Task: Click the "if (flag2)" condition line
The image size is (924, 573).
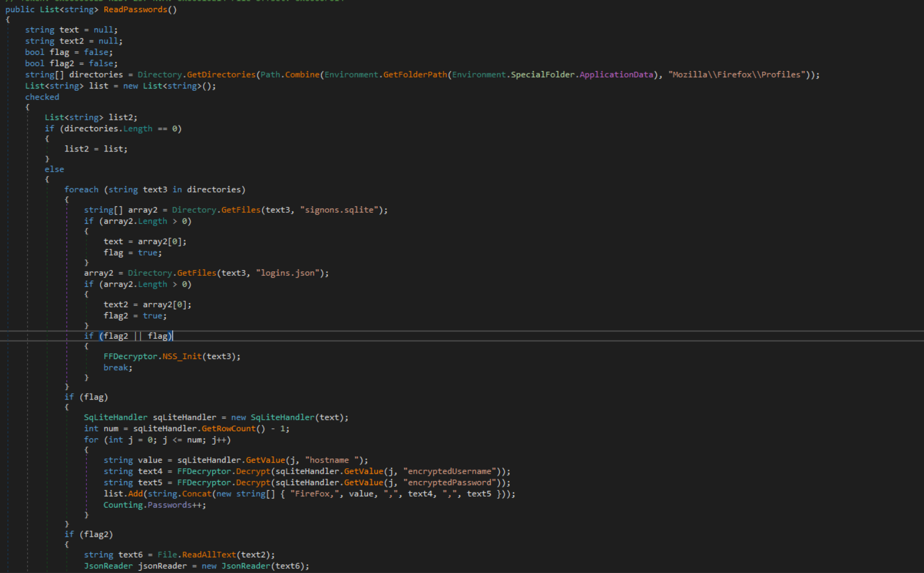Action: (89, 535)
